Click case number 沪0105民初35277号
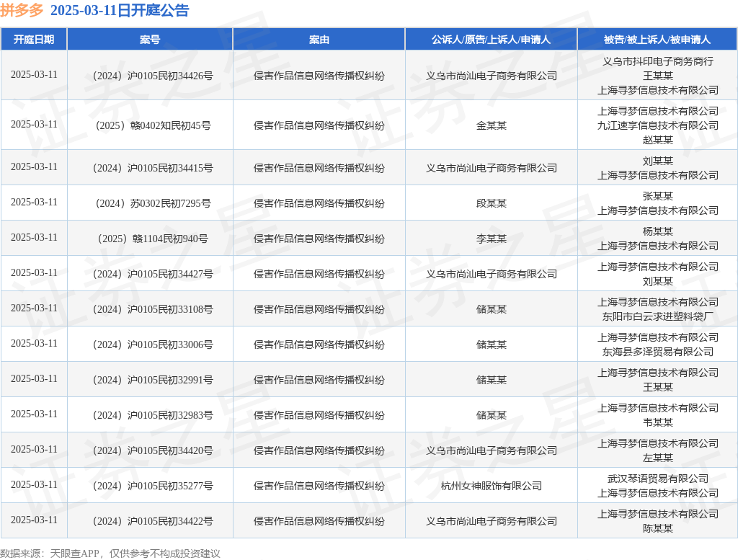738x560 pixels. click(x=153, y=486)
